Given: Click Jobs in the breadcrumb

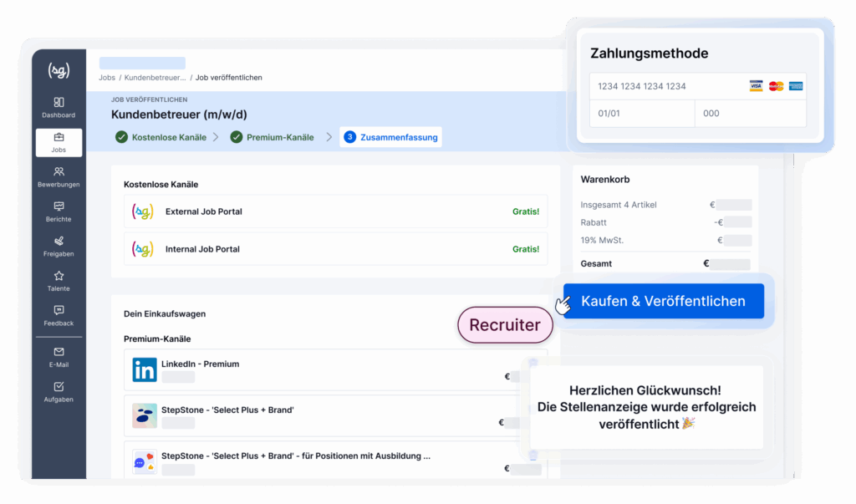Looking at the screenshot, I should point(107,78).
